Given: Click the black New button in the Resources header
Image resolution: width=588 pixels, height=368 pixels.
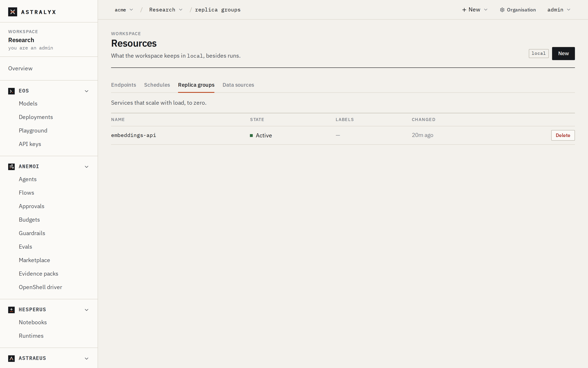Looking at the screenshot, I should coord(563,54).
